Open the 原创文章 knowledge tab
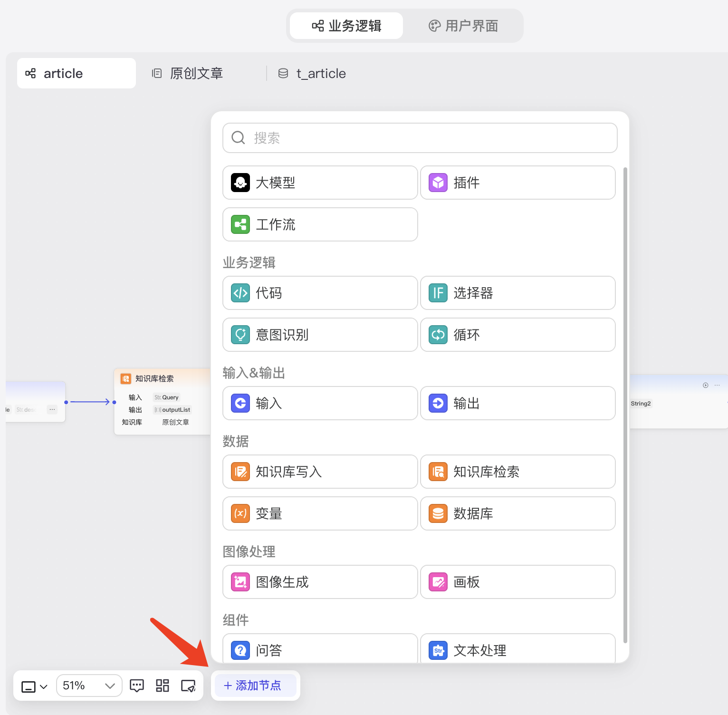The image size is (728, 715). [x=187, y=73]
